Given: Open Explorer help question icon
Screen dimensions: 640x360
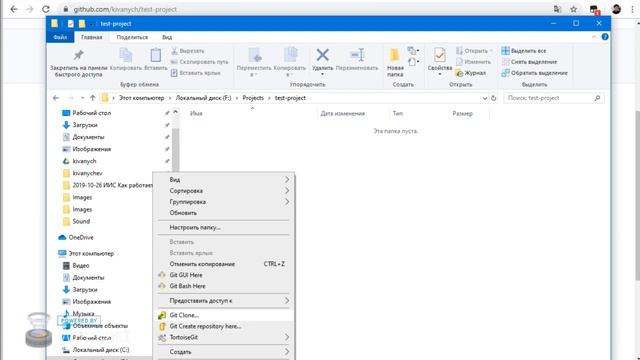Looking at the screenshot, I should click(x=605, y=37).
